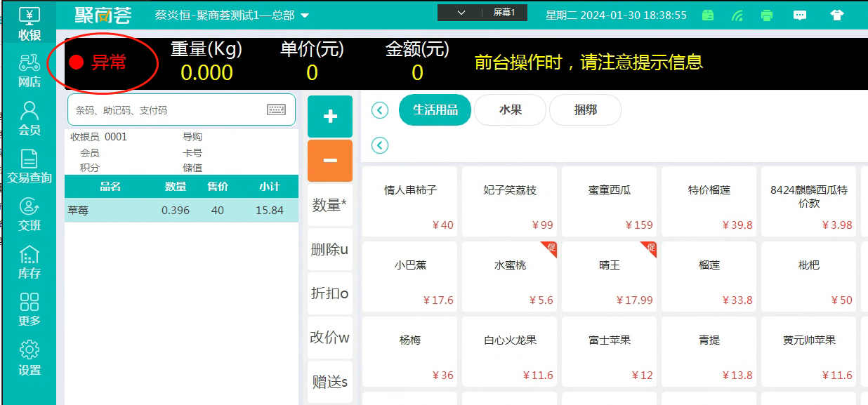Add 情人串柿子 product to cart
The image size is (868, 405).
tap(410, 201)
